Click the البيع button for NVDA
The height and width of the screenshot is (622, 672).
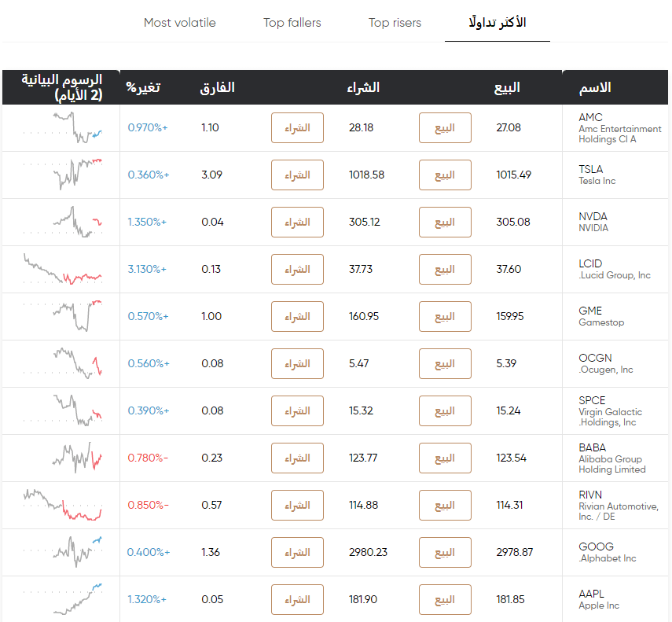[445, 222]
